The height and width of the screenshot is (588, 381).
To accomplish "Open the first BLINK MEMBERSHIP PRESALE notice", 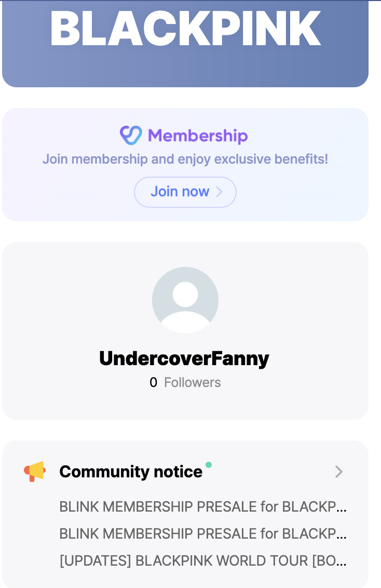I will (203, 506).
